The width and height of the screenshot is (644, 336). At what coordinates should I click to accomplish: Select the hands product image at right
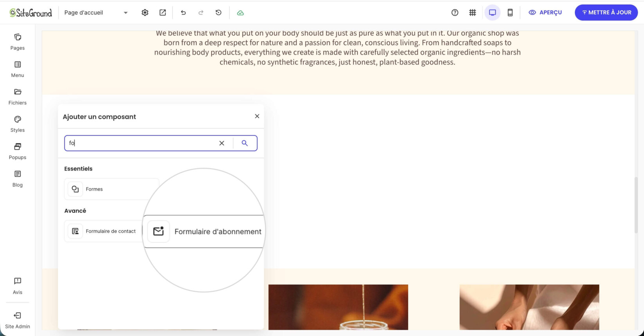(529, 307)
